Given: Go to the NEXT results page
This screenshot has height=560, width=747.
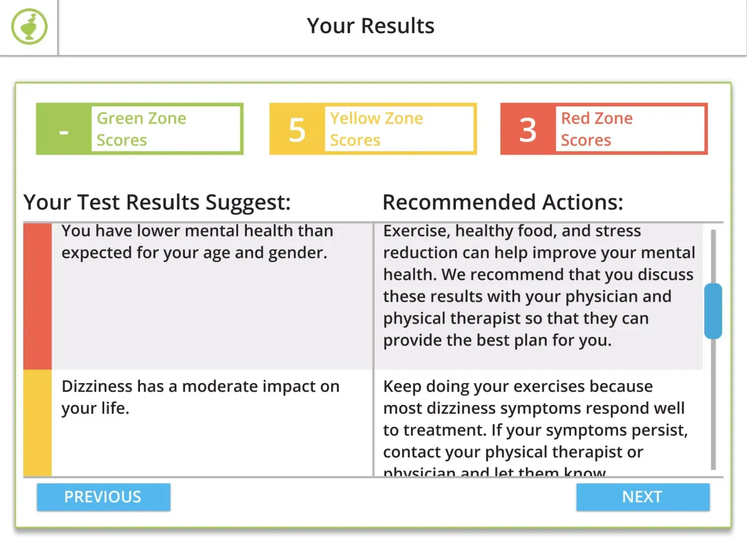Looking at the screenshot, I should pyautogui.click(x=642, y=497).
